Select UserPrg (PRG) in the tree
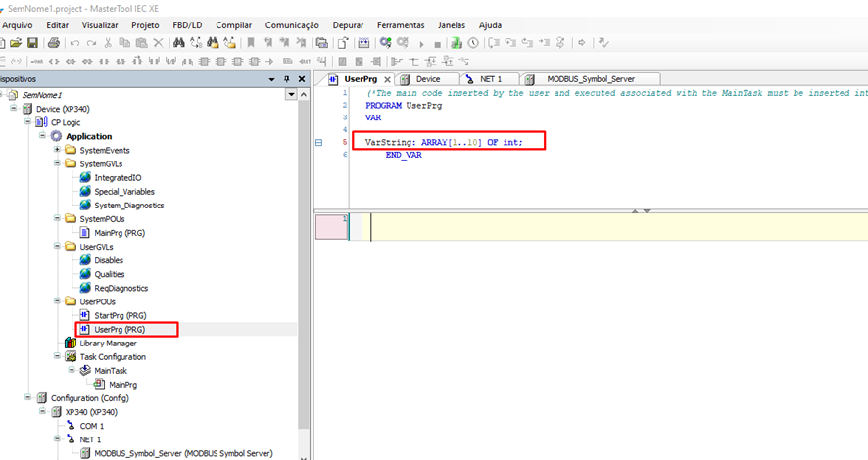Image resolution: width=868 pixels, height=460 pixels. 120,330
